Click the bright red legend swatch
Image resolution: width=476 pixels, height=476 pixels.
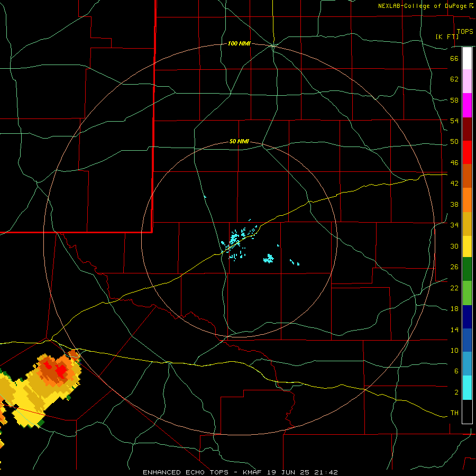pos(467,152)
